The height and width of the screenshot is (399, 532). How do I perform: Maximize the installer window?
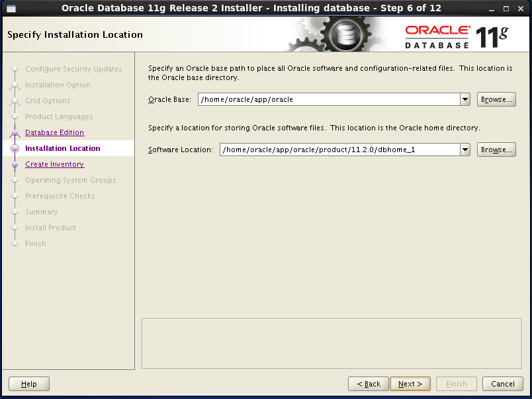point(507,8)
